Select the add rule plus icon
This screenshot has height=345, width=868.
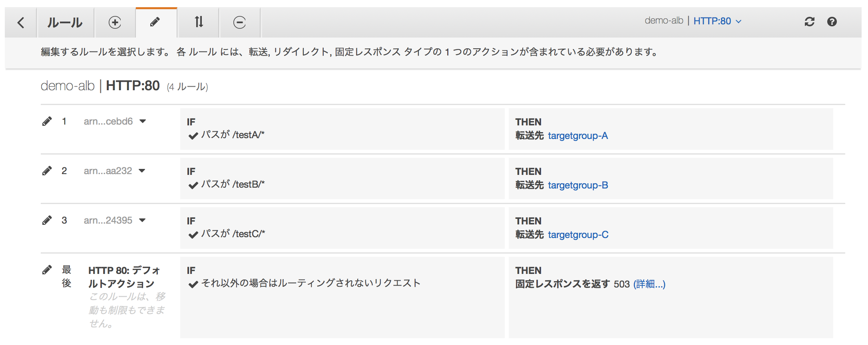pos(115,22)
